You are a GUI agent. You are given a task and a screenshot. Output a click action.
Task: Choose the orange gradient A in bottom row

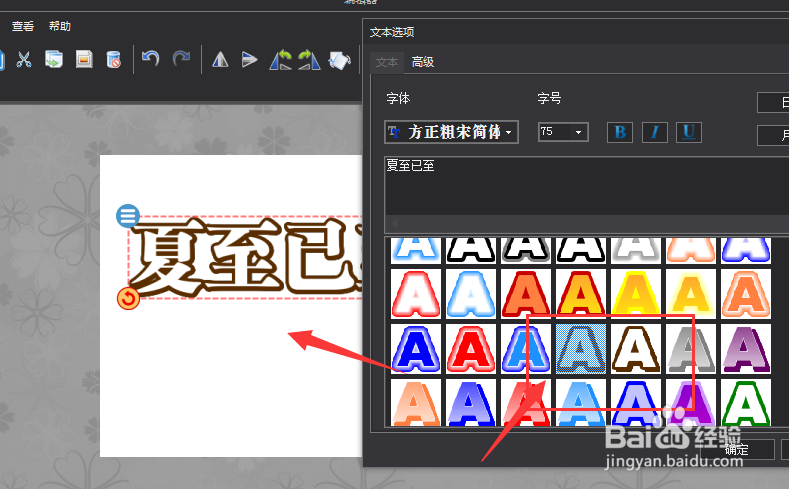(416, 402)
